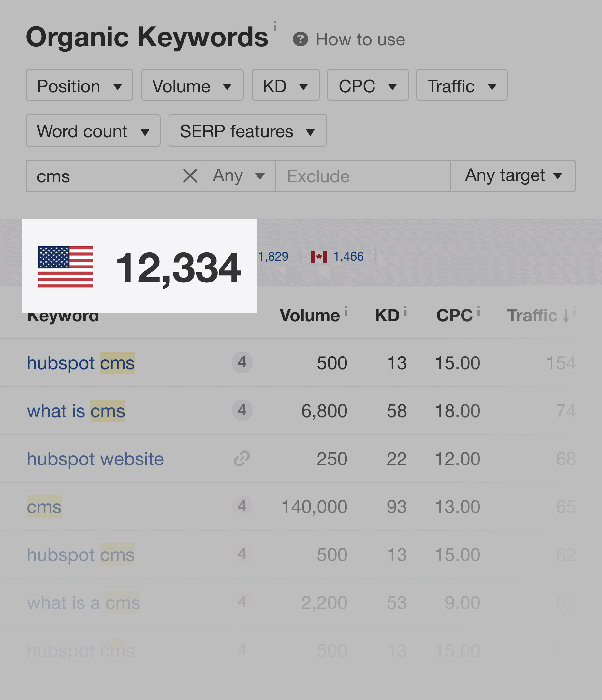Open the SERP features filter dropdown
602x700 pixels.
coord(247,130)
